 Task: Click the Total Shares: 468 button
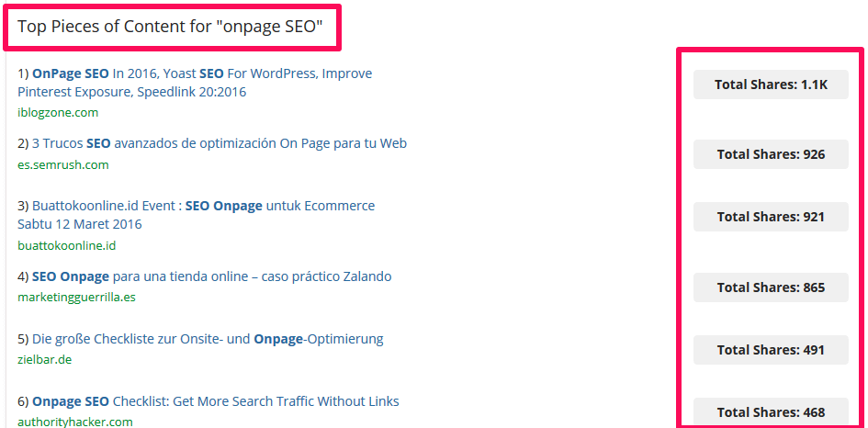click(x=771, y=412)
